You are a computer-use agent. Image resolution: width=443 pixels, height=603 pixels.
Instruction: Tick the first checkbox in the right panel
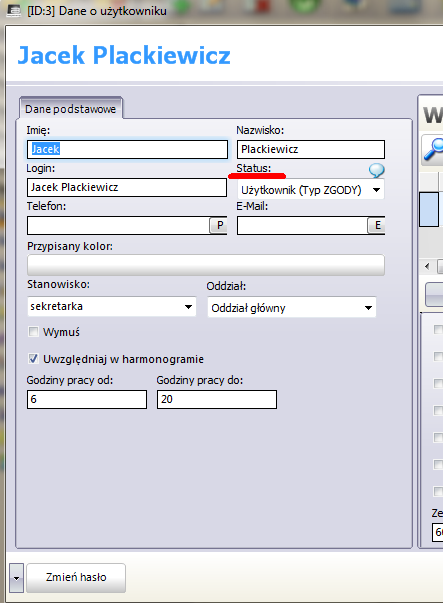click(x=438, y=329)
